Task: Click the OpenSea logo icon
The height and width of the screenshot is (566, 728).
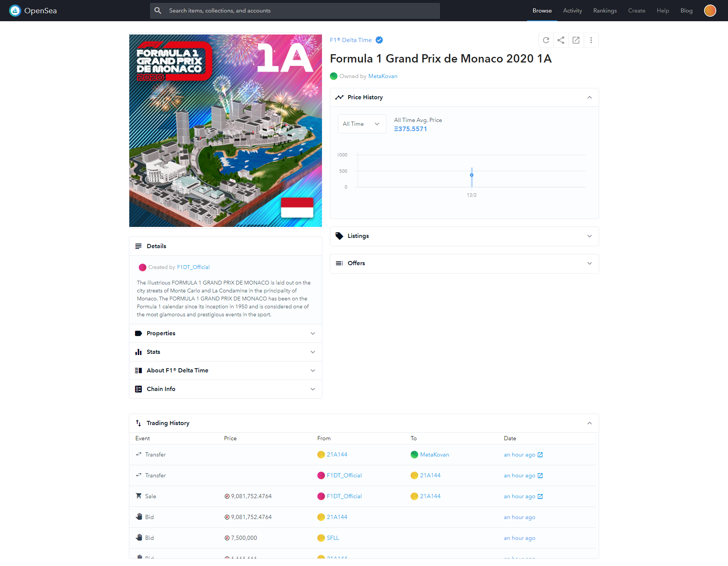Action: click(x=15, y=11)
